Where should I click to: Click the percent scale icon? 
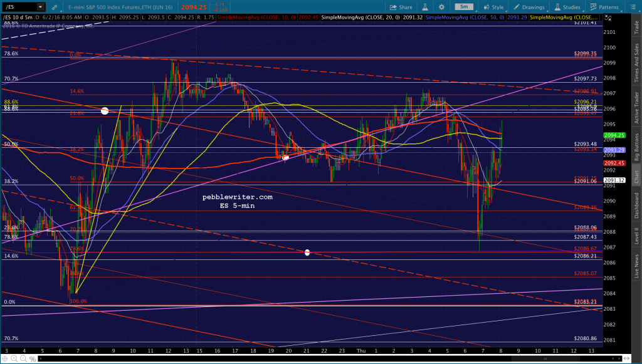33,359
